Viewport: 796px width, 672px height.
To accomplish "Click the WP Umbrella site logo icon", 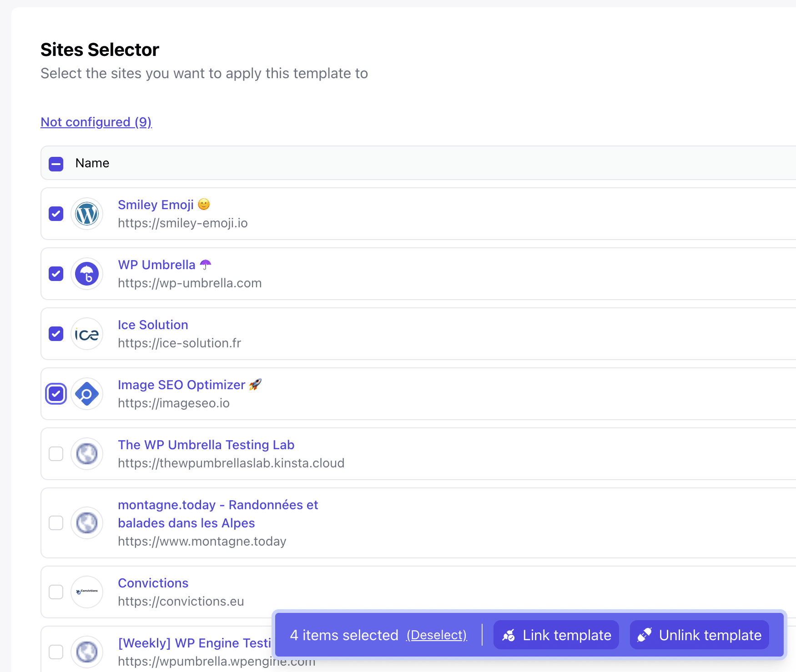I will pyautogui.click(x=87, y=274).
